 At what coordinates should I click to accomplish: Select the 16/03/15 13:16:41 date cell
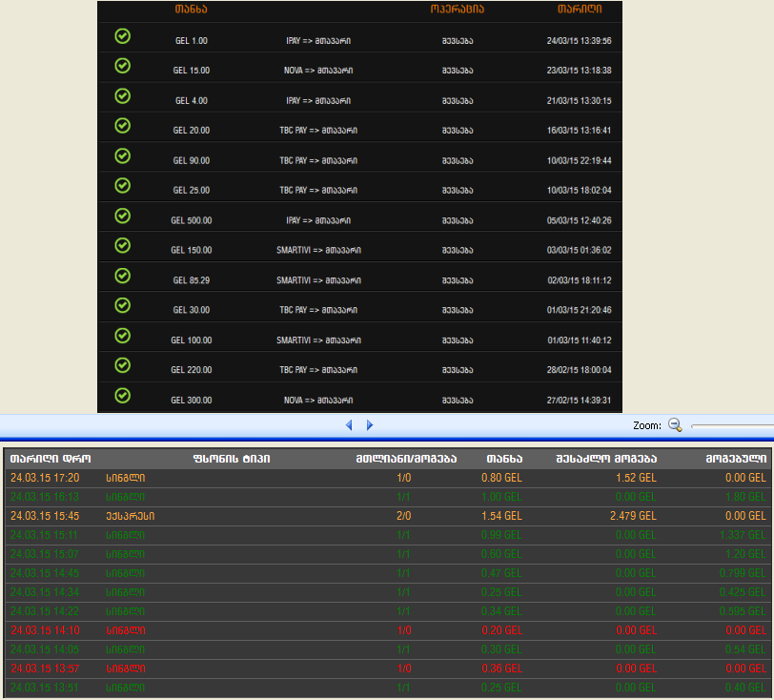click(x=579, y=130)
